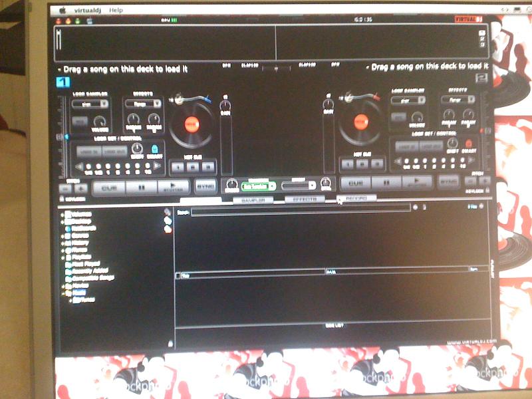The height and width of the screenshot is (399, 532).
Task: Open deck 2 loop sampler dropdown
Action: point(408,100)
